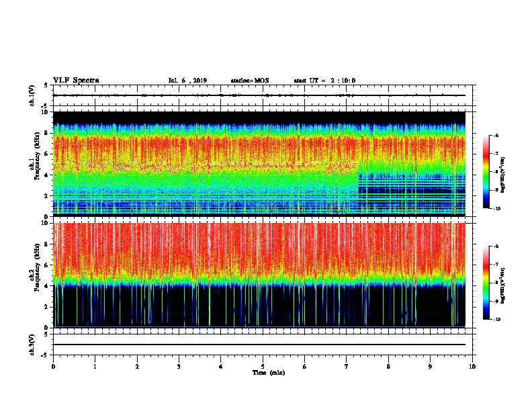532x411 pixels.
Task: Click the ch.2 "Frequency (kHz)" axis label
Action: (x=38, y=268)
